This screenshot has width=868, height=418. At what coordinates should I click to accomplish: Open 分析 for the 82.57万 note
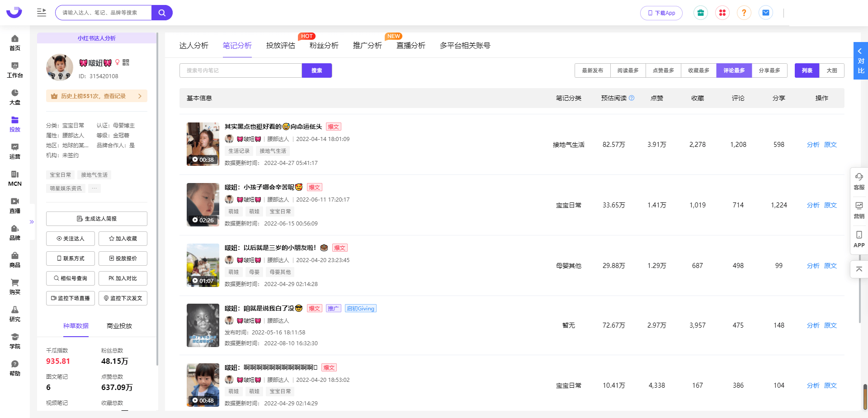point(813,145)
